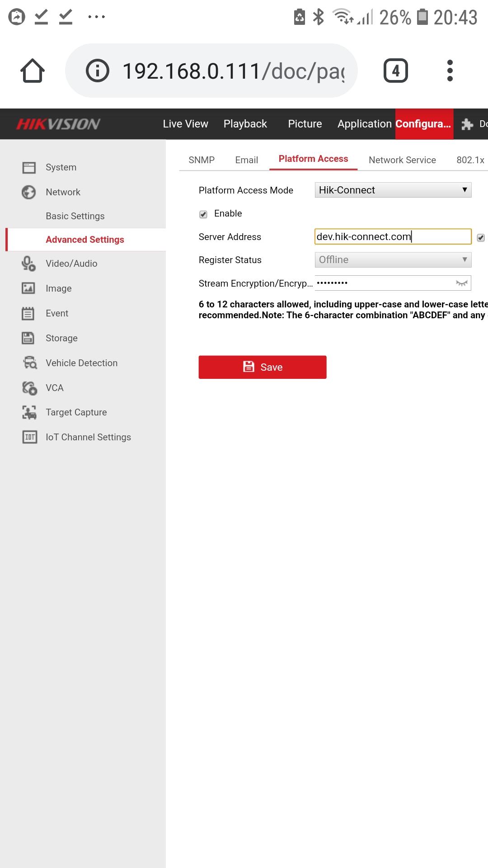Screen dimensions: 488x868
Task: Select the Video/Audio settings icon
Action: tap(29, 264)
